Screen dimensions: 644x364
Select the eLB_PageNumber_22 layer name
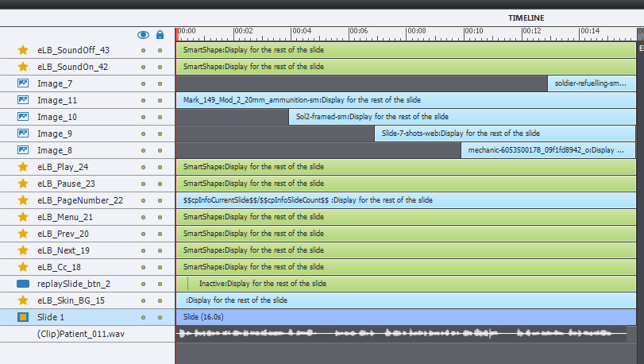tap(79, 200)
